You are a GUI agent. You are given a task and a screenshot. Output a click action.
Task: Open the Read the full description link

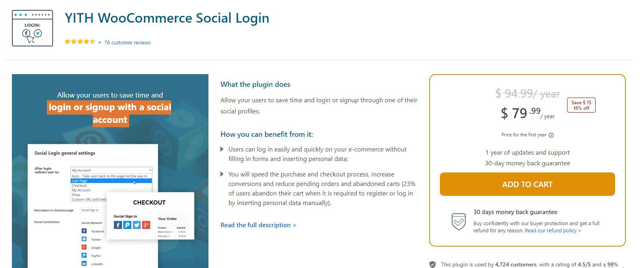[258, 225]
